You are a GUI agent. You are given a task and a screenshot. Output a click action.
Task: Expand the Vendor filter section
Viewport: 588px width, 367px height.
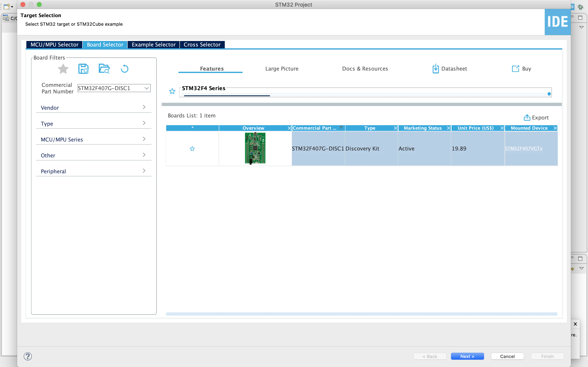(94, 107)
